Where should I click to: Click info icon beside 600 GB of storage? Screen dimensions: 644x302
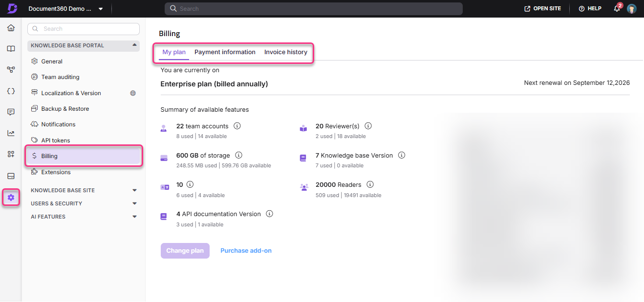(238, 155)
